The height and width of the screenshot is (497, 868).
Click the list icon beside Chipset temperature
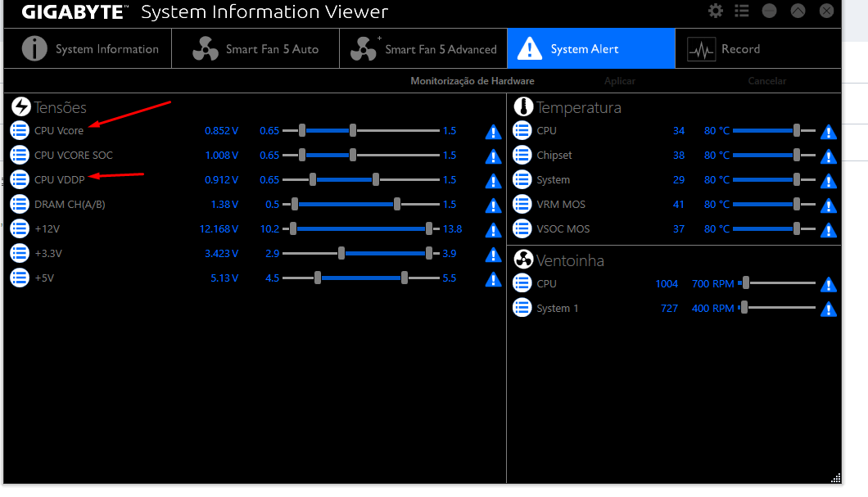pyautogui.click(x=522, y=155)
